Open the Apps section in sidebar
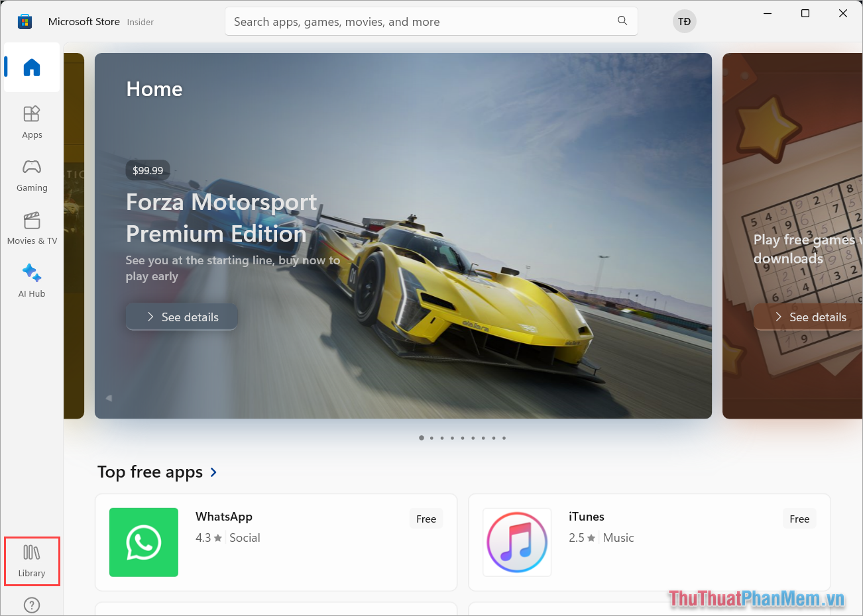Viewport: 863px width, 616px height. (32, 122)
